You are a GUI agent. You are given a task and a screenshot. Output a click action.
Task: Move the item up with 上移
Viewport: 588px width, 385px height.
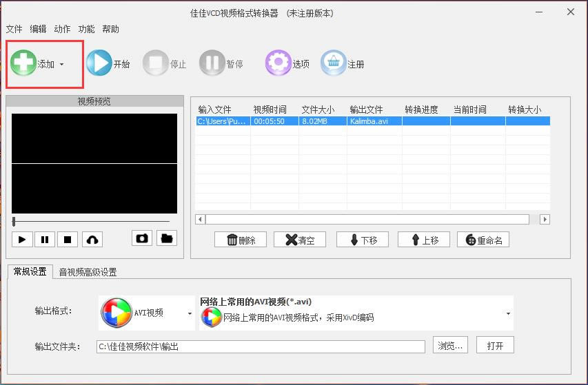pos(424,240)
